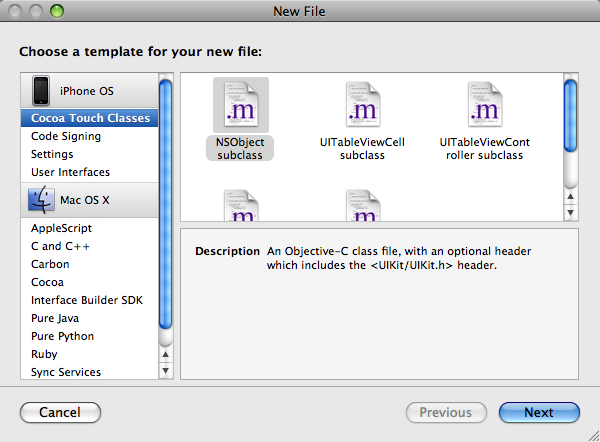Click the template pane scroll down arrow
This screenshot has height=442, width=600.
point(571,212)
